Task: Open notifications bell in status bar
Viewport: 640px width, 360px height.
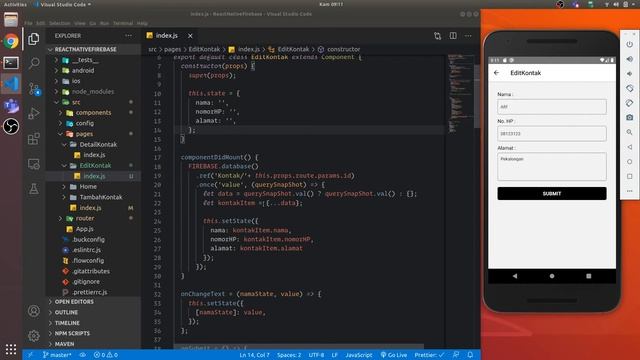Action: pyautogui.click(x=470, y=355)
